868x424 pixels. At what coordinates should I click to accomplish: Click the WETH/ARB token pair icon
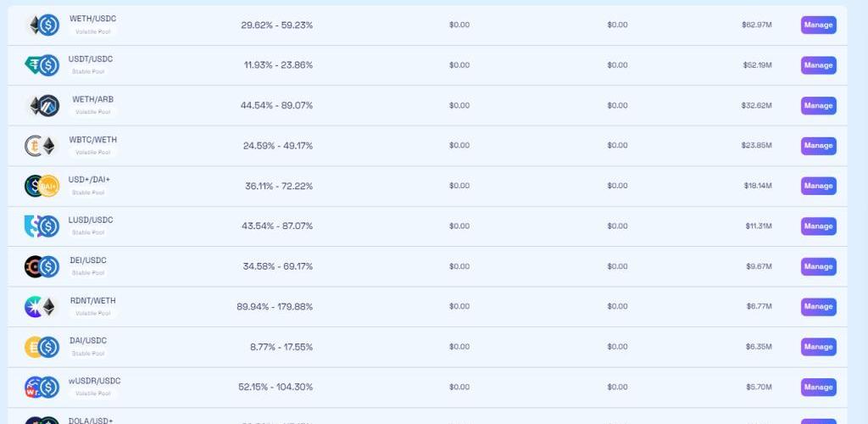click(x=44, y=105)
